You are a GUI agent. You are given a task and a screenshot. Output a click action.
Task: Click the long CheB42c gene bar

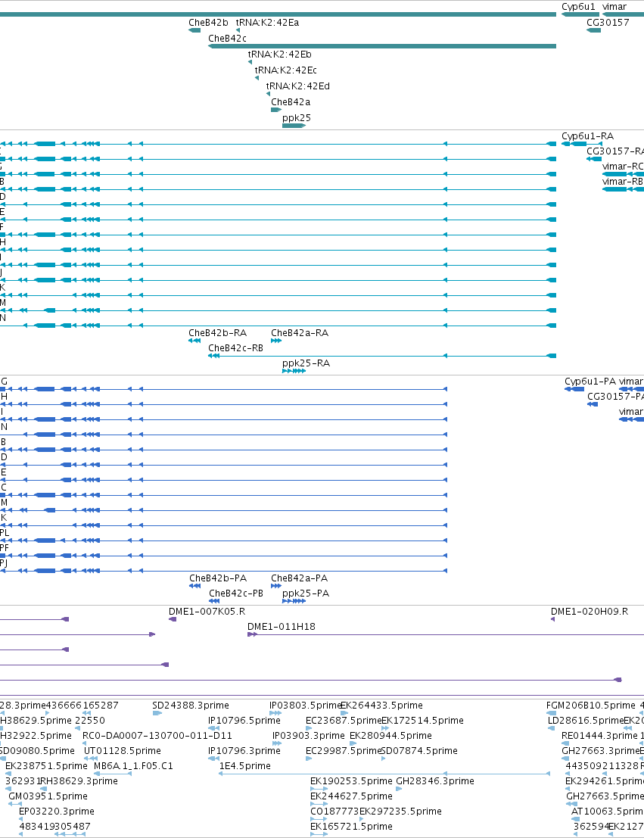point(382,46)
